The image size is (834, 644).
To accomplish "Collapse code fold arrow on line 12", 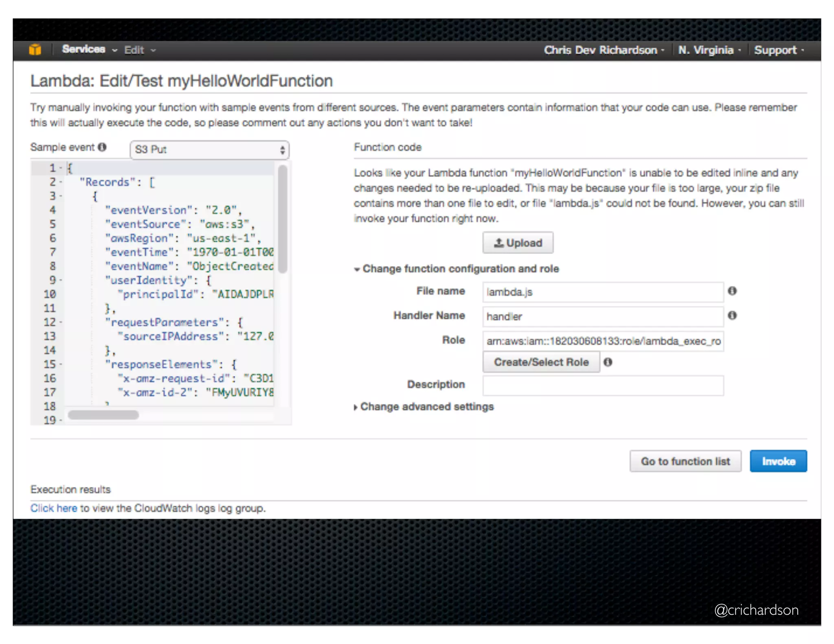I will [x=61, y=322].
